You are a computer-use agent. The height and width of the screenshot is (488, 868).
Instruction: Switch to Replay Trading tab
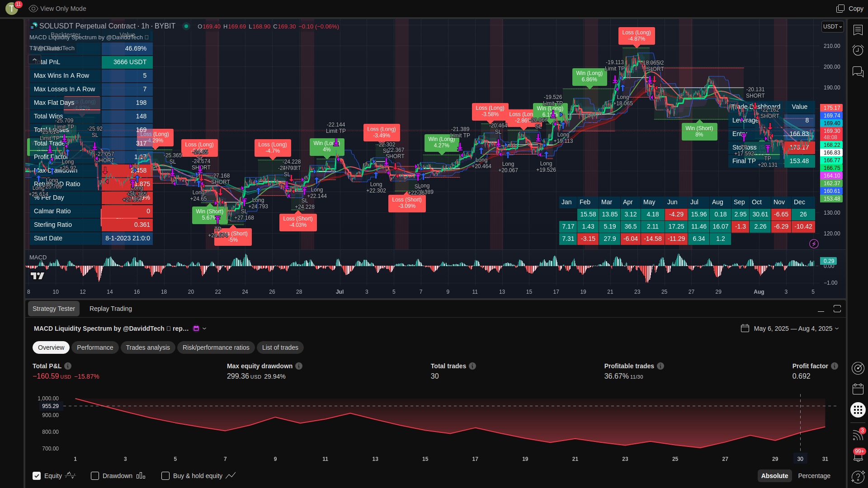point(111,309)
